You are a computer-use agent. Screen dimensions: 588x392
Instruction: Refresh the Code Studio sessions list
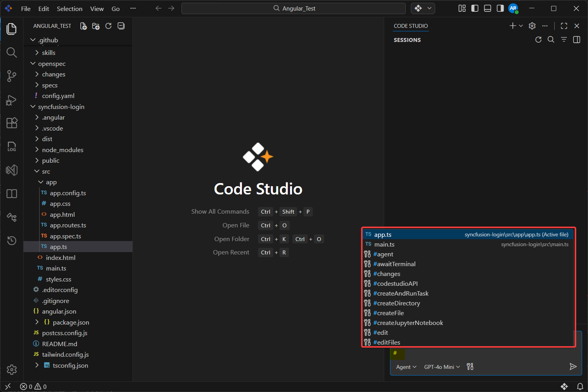click(x=538, y=40)
